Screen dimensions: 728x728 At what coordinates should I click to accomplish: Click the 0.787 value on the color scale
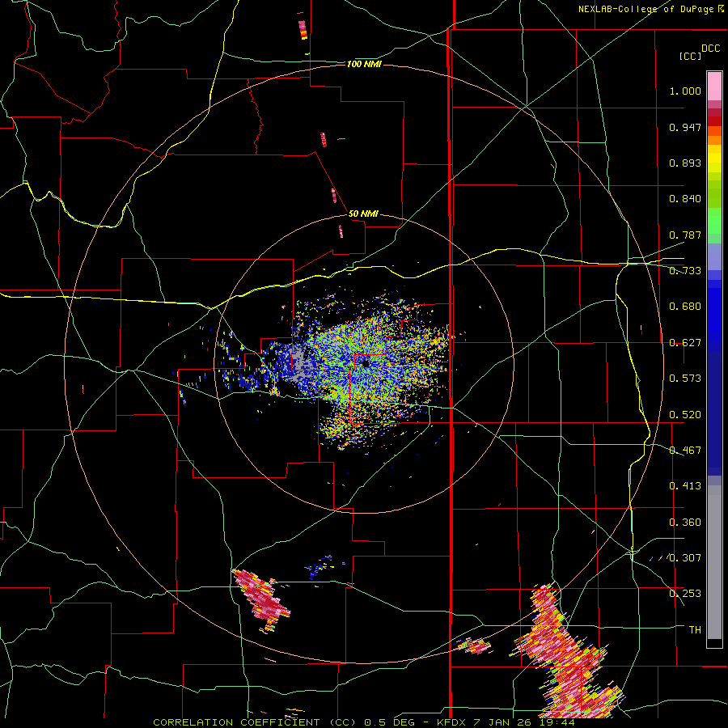685,235
